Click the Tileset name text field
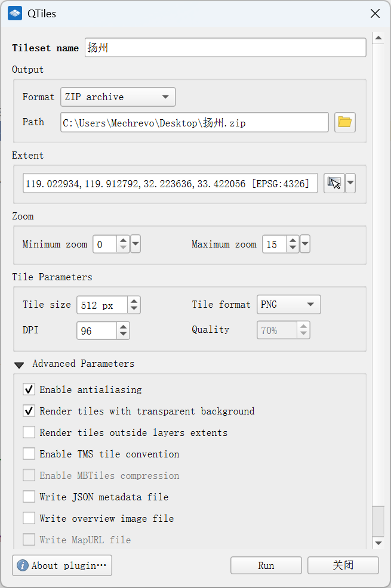391x588 pixels. [224, 48]
